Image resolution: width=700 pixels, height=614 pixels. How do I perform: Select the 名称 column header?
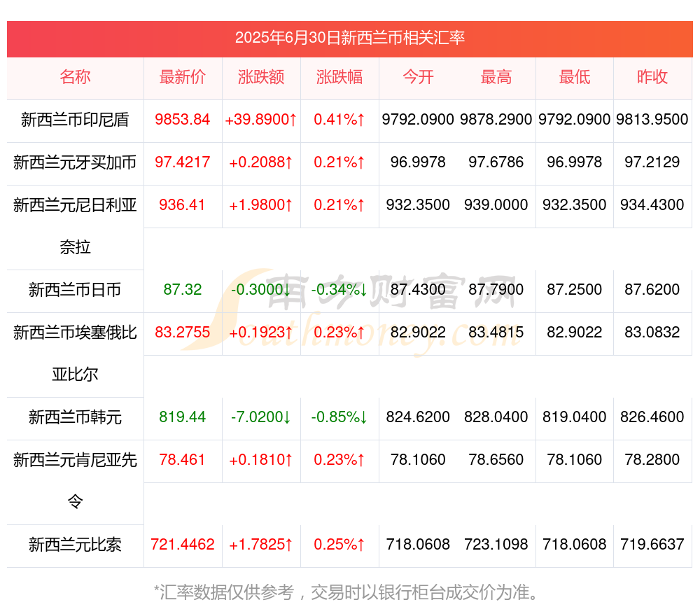point(75,77)
